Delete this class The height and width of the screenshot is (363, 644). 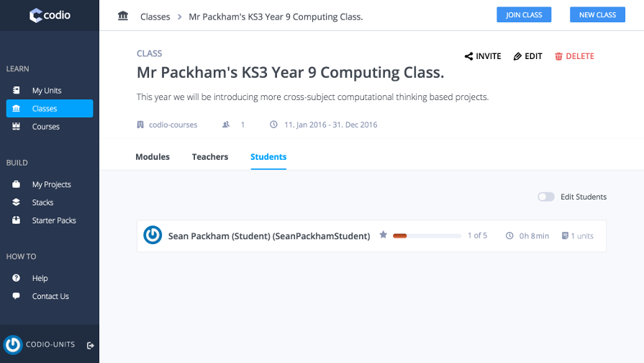tap(574, 56)
